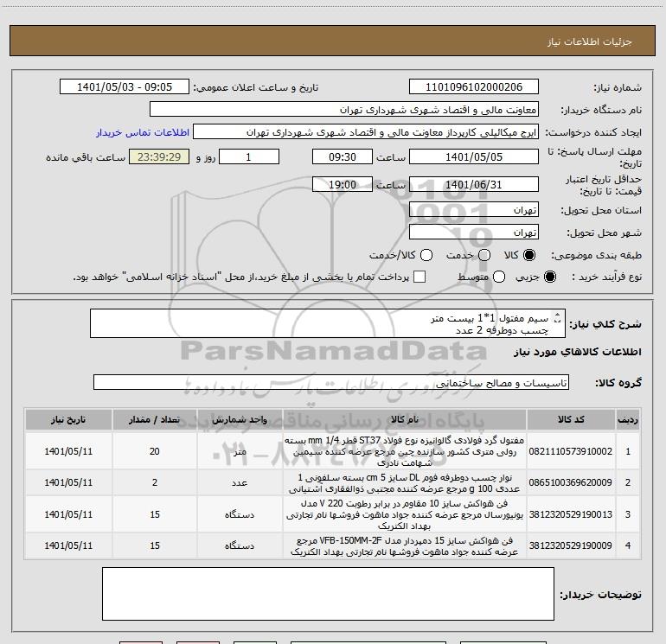Click the response deadline date 1401/05/05
Screen dimensions: 666x644
[474, 157]
